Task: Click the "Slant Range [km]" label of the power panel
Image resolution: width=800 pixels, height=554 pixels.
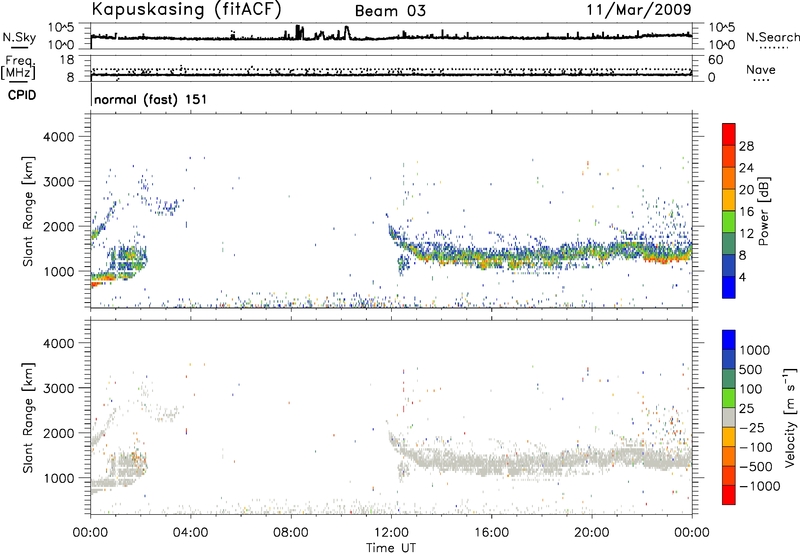Action: coord(28,211)
